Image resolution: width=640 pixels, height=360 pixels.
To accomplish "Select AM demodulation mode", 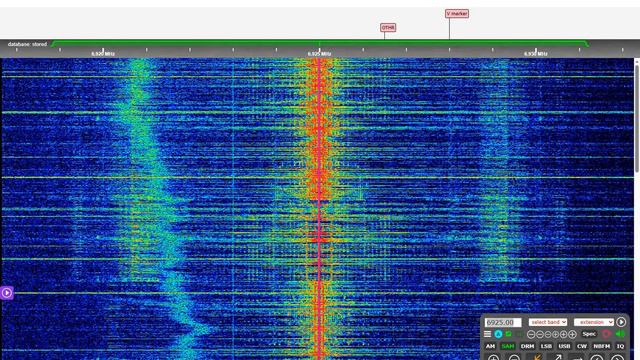I will (x=490, y=346).
